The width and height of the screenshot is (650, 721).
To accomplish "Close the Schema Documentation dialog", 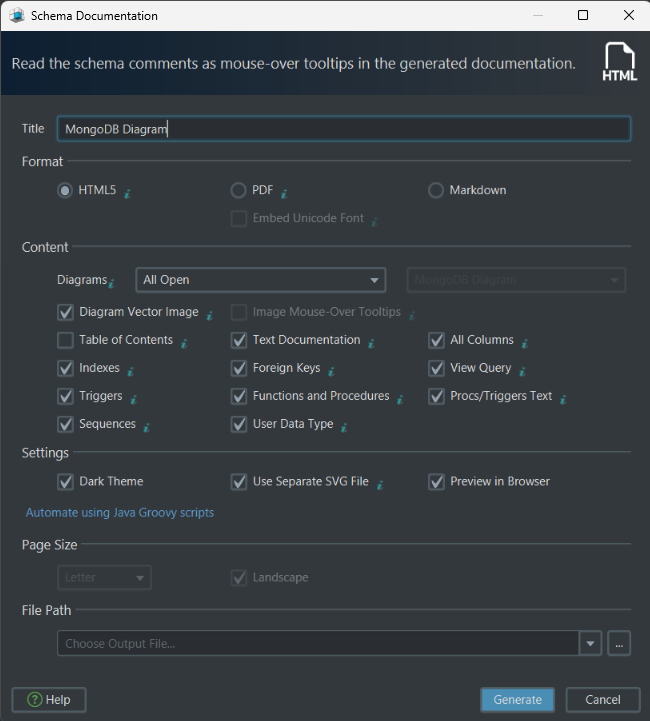I will click(629, 15).
